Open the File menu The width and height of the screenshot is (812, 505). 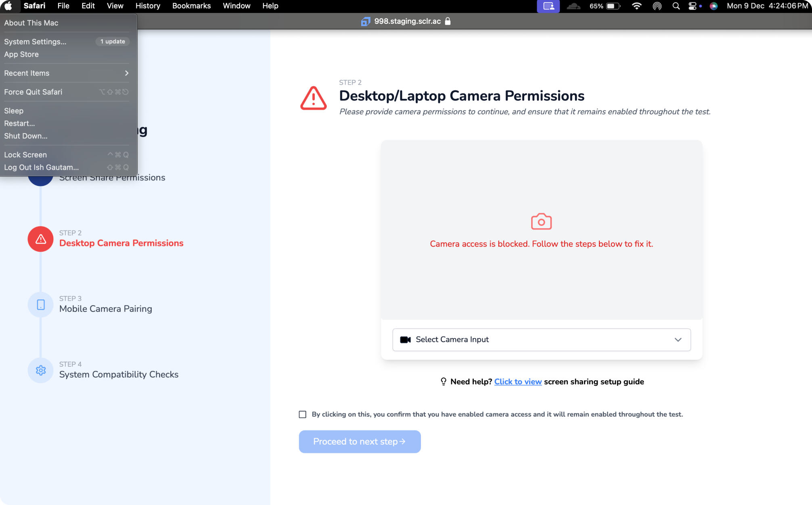click(63, 6)
